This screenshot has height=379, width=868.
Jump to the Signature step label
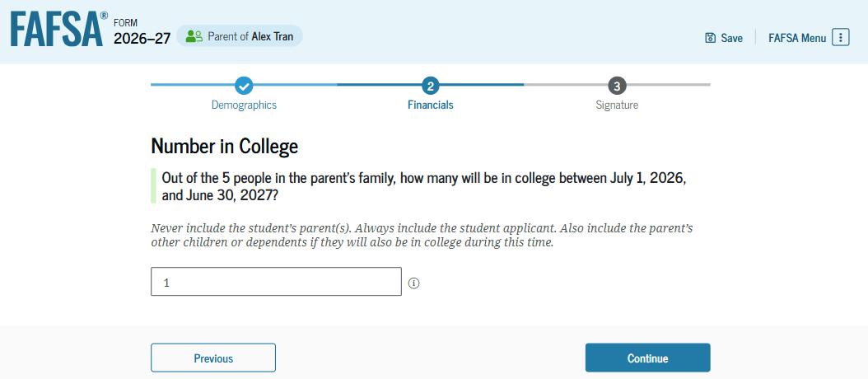pos(617,105)
